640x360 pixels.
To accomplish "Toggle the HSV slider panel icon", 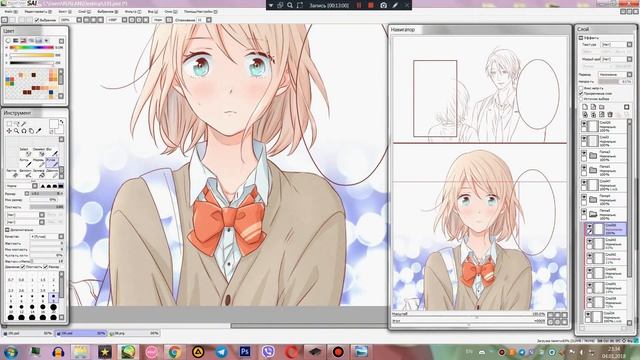I will 23,41.
